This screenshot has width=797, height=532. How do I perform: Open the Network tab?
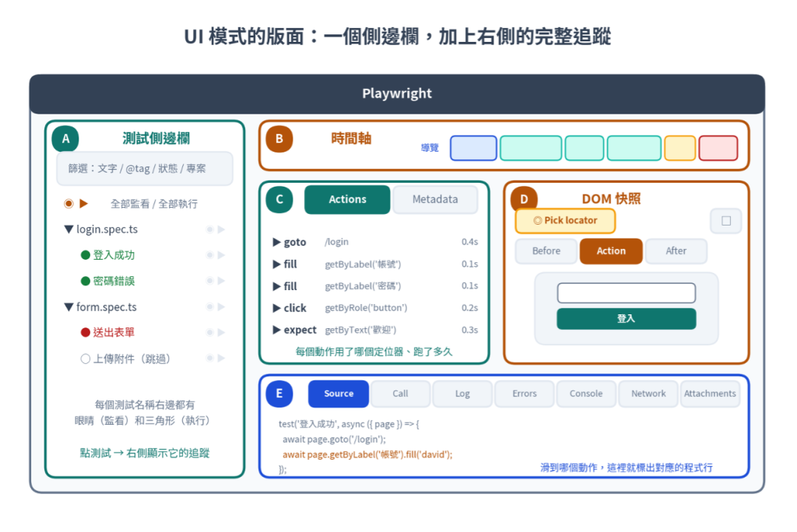coord(648,394)
